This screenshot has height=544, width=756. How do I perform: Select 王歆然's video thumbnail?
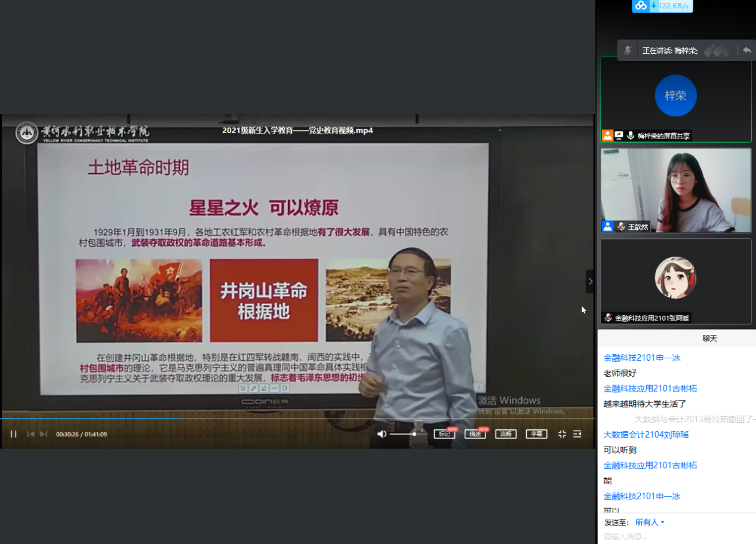(x=675, y=190)
